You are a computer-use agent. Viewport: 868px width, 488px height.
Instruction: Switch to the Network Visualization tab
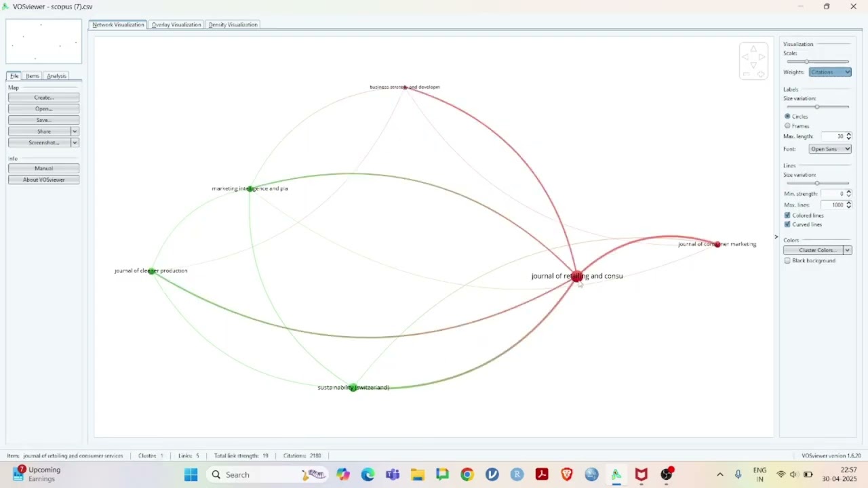click(118, 25)
